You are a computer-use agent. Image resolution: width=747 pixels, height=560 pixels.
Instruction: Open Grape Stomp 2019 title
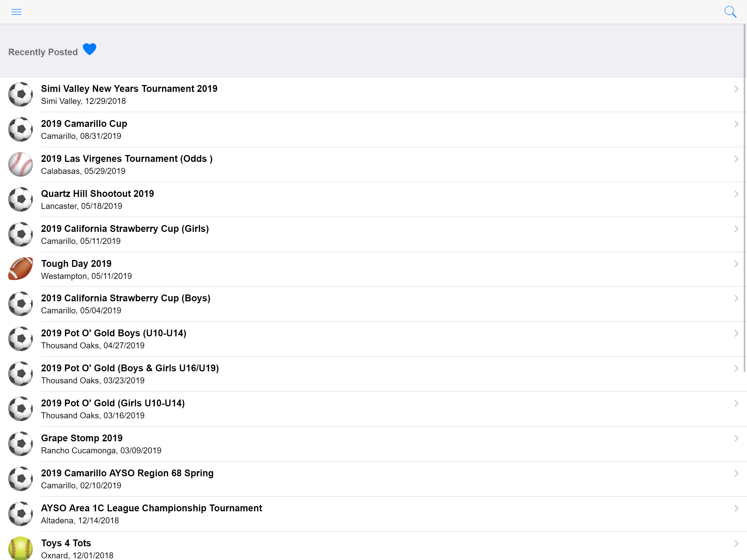(82, 438)
